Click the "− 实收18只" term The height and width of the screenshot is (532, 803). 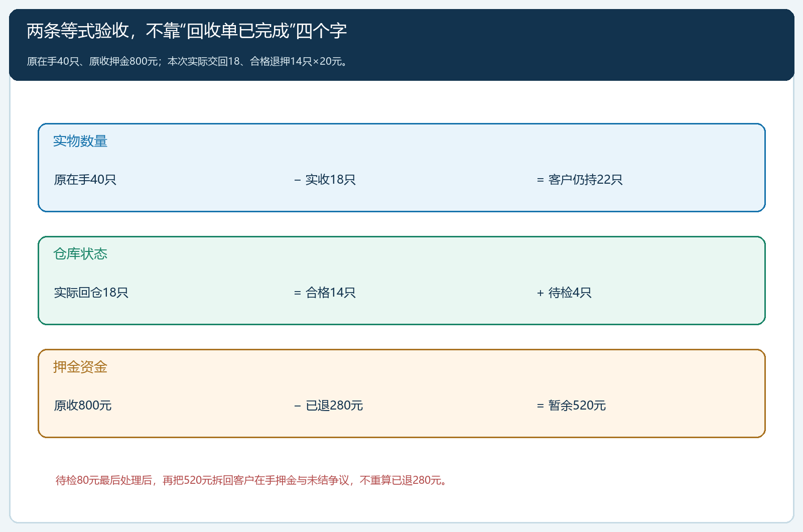pyautogui.click(x=325, y=180)
